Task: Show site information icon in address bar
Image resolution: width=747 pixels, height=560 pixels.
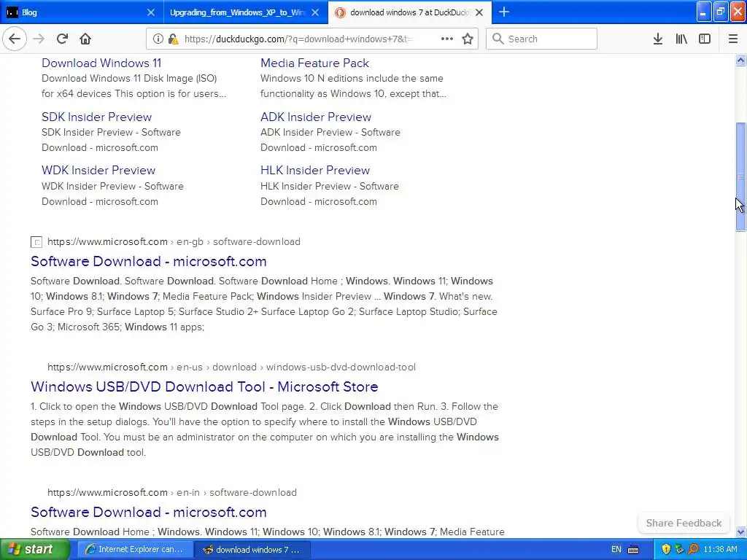Action: [158, 39]
